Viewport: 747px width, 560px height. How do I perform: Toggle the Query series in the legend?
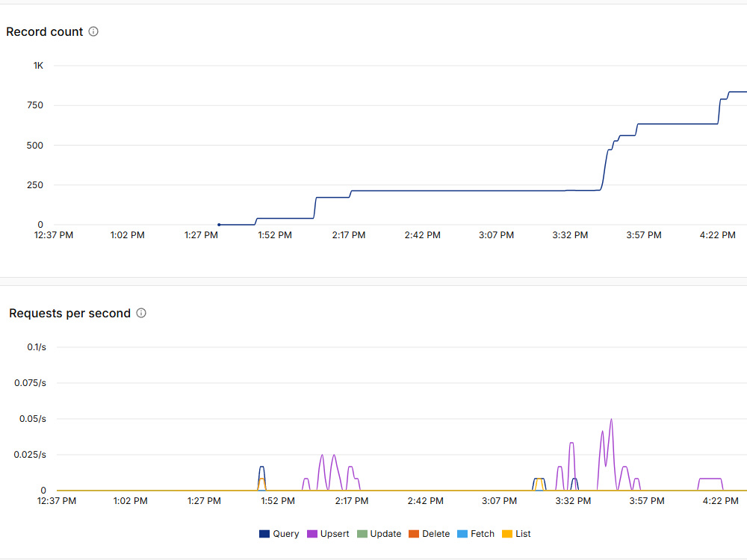[x=279, y=534]
